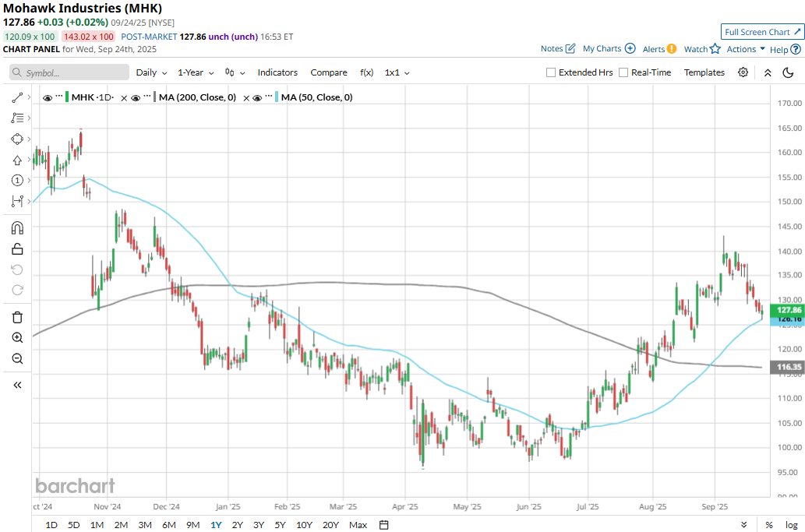Click the MA 200 gray color swatch
Screen dimensions: 805x532
tap(154, 97)
